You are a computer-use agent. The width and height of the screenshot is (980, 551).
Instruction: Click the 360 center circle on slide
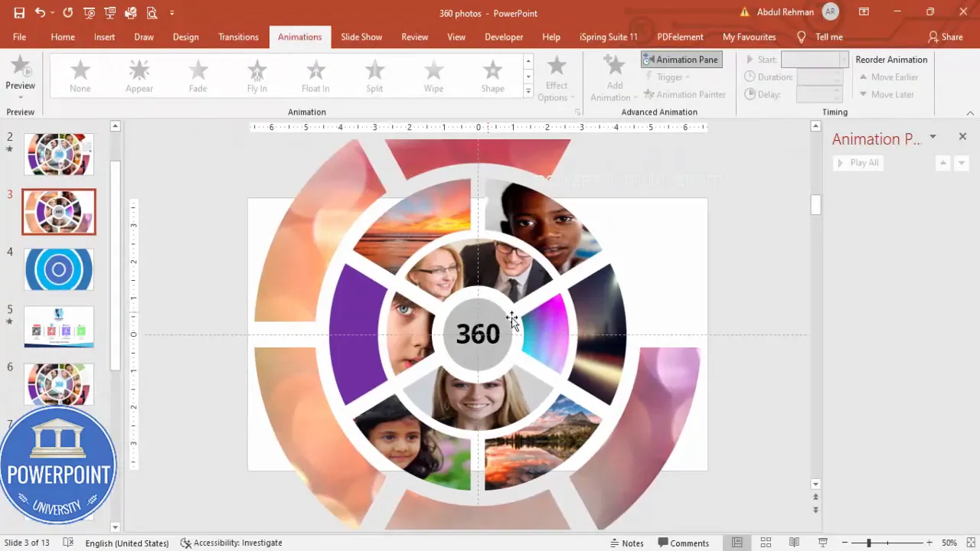click(x=478, y=334)
